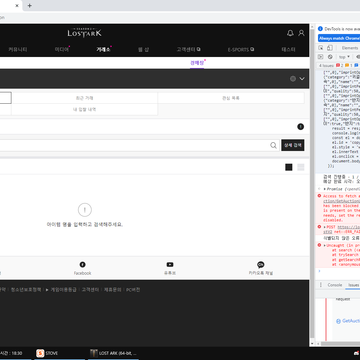Open the 웹 샵 menu

[x=143, y=49]
